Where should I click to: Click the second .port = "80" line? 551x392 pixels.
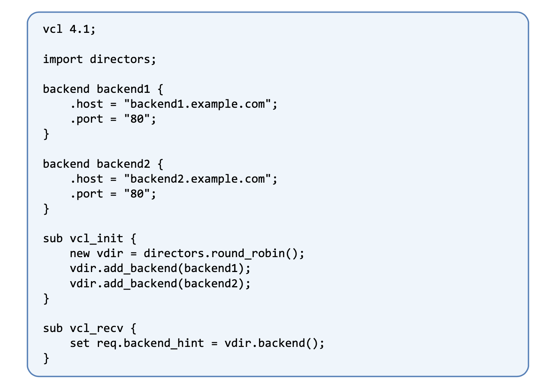(x=113, y=194)
